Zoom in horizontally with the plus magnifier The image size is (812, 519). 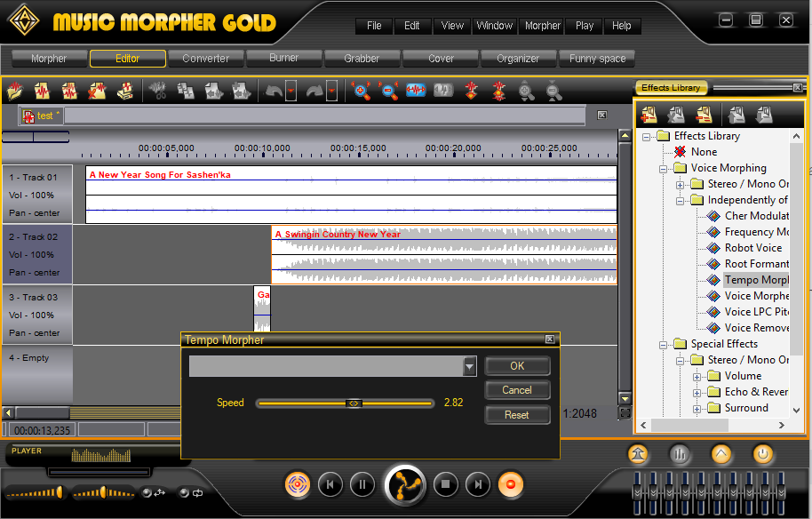pos(361,92)
